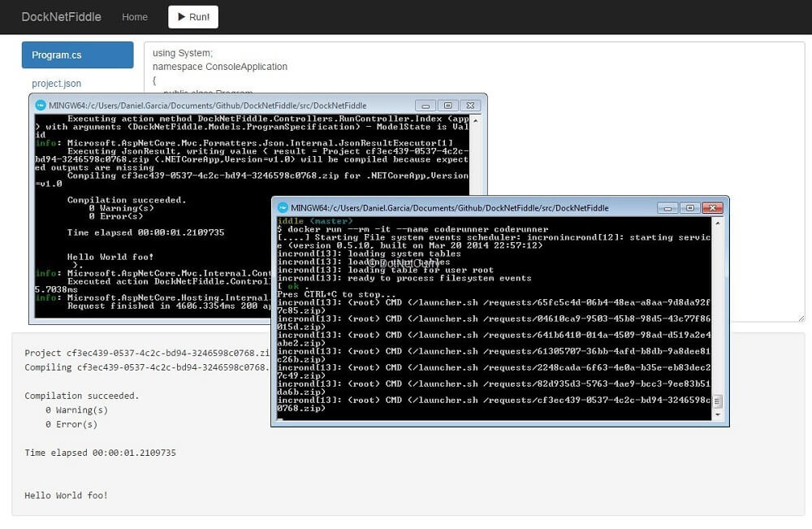Click '0 Error(s)' in output panel

pos(71,424)
